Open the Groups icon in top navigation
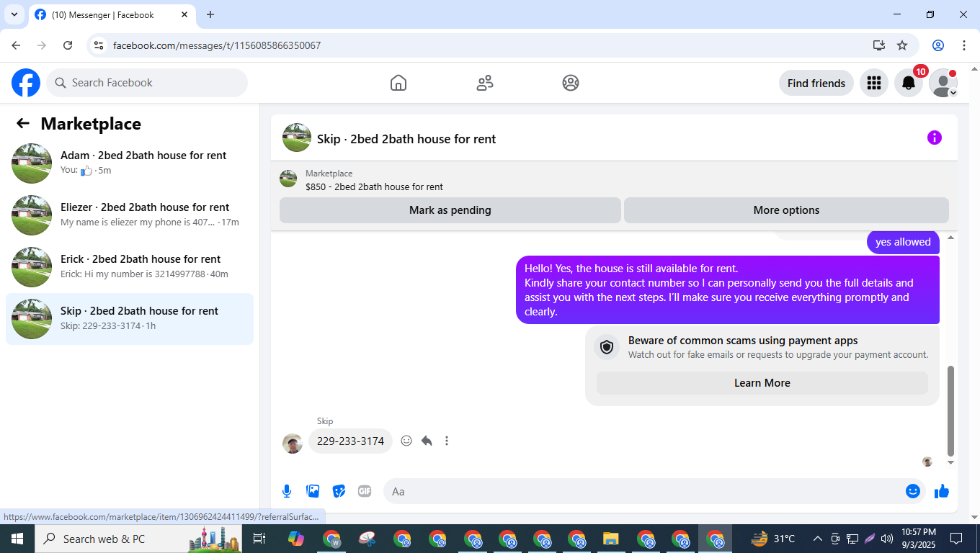980x553 pixels. pyautogui.click(x=571, y=83)
